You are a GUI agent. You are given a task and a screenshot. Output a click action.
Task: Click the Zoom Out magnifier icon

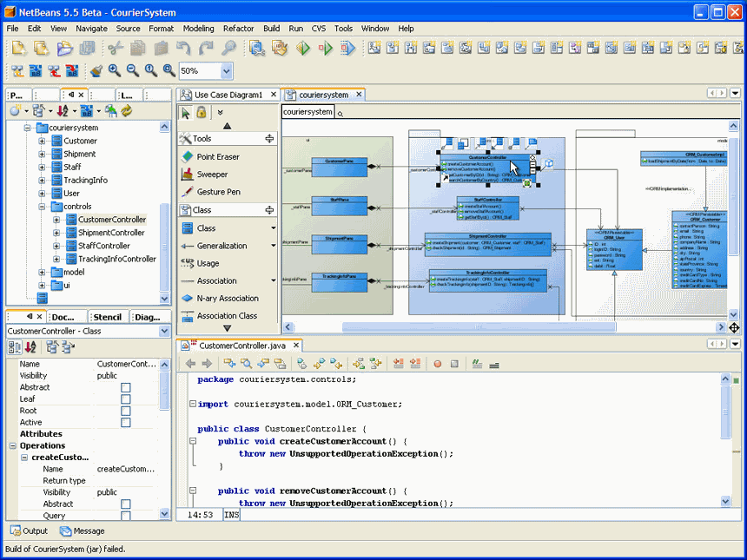click(132, 70)
